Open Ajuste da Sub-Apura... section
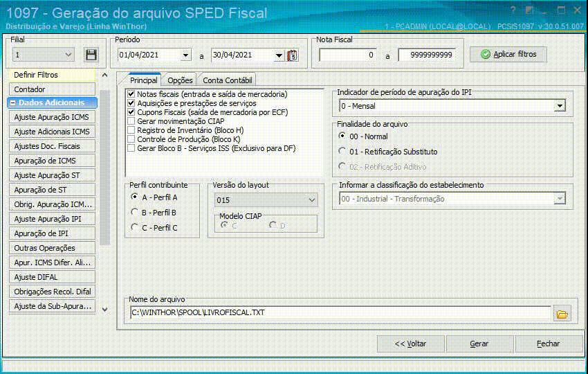588x374 pixels. 52,306
